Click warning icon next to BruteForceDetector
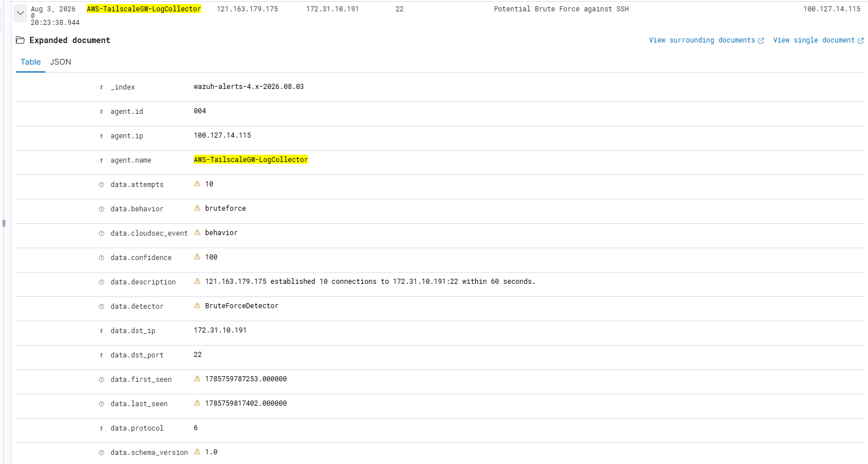 197,306
